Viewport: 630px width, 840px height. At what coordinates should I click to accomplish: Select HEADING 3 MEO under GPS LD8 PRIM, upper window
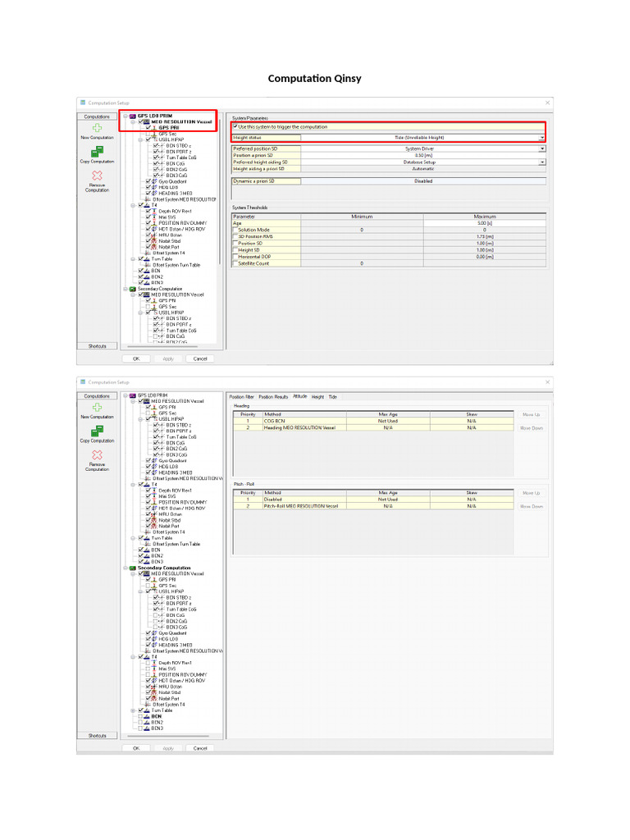point(176,194)
